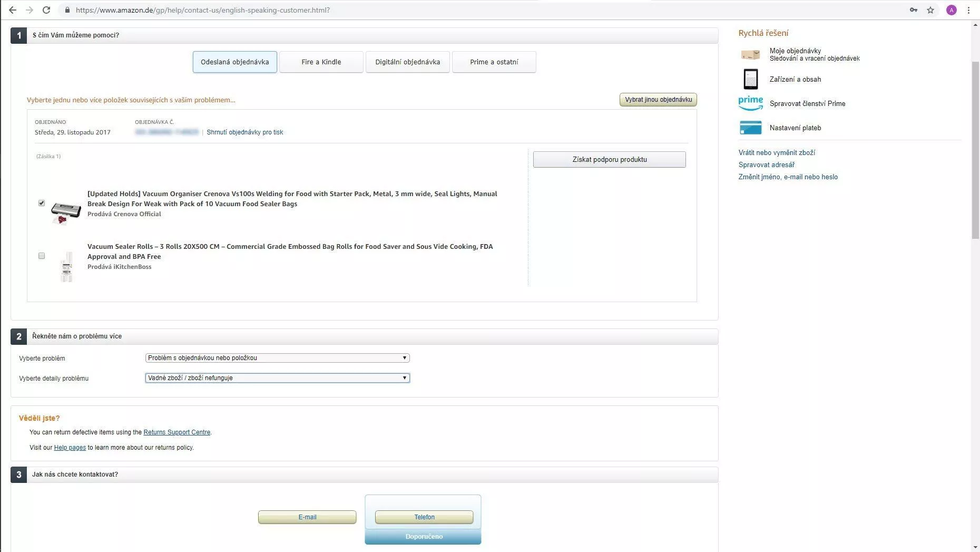Open the vacuum sealer product thumbnail

pos(66,213)
